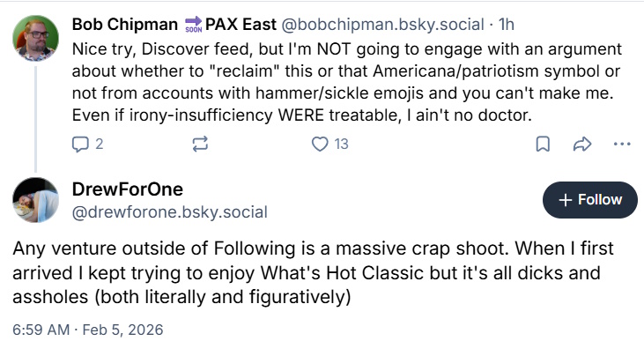This screenshot has width=644, height=341.
Task: Open DrewForOne's profile picture
Action: click(x=36, y=200)
